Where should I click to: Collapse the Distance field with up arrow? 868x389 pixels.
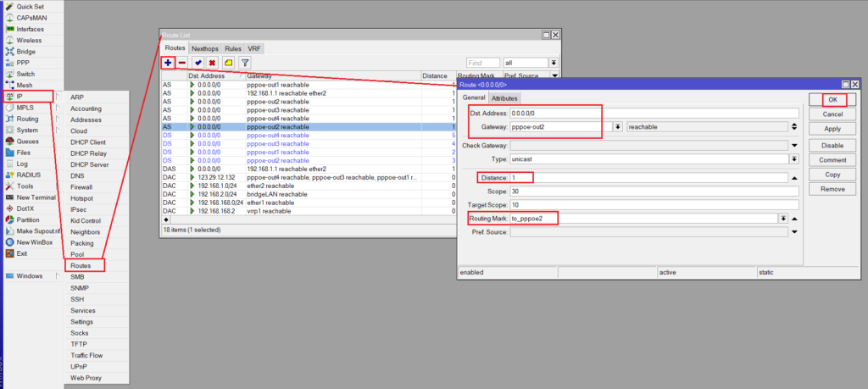(x=794, y=177)
